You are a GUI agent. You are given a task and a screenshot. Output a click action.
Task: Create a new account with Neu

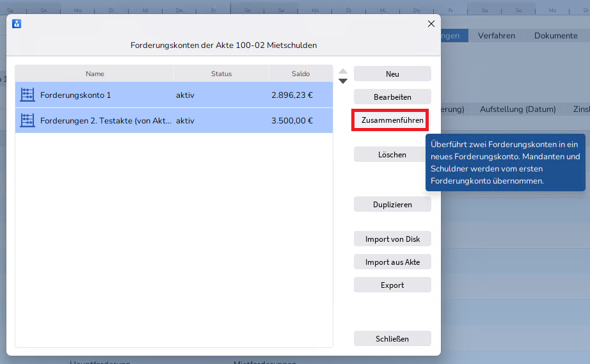[x=392, y=74]
